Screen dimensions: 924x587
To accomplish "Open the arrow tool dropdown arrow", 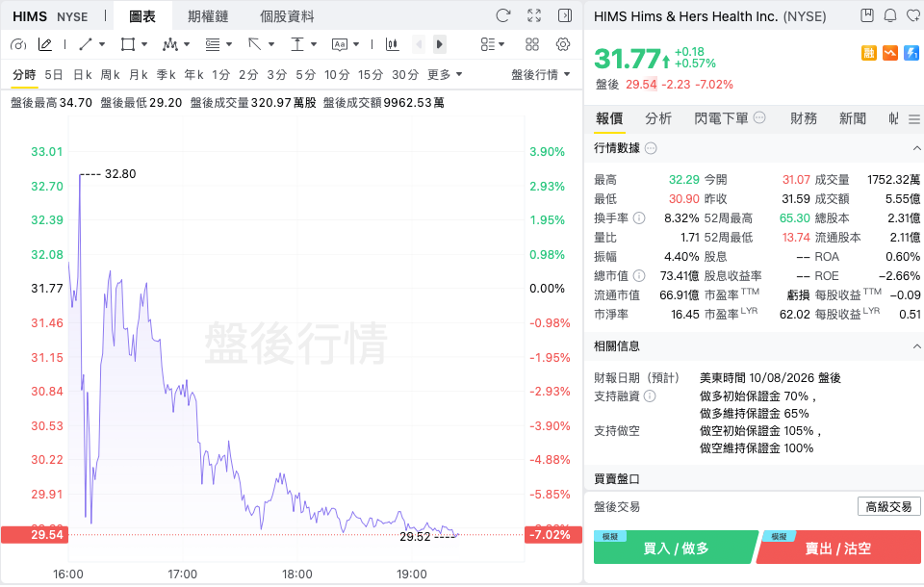I will [x=271, y=44].
